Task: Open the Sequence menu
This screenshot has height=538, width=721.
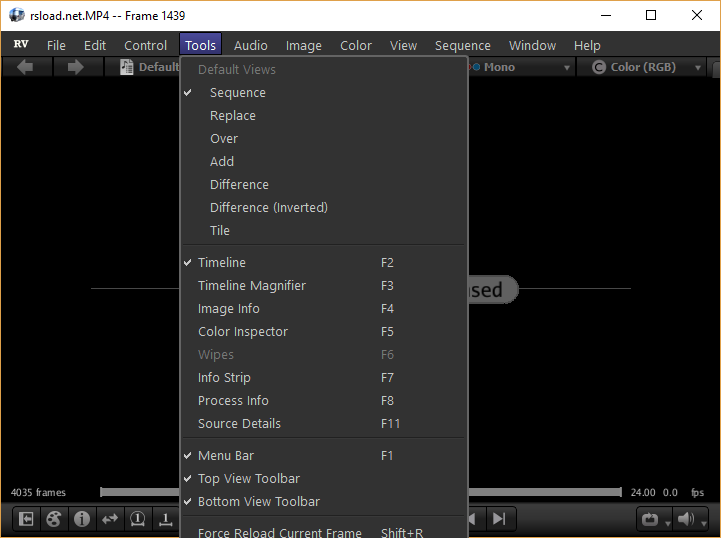Action: tap(463, 46)
